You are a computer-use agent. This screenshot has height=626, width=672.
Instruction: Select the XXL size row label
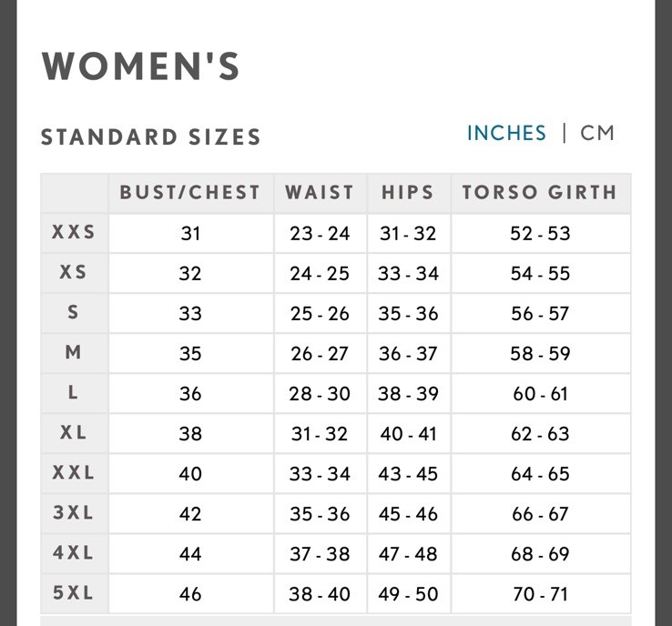point(73,473)
